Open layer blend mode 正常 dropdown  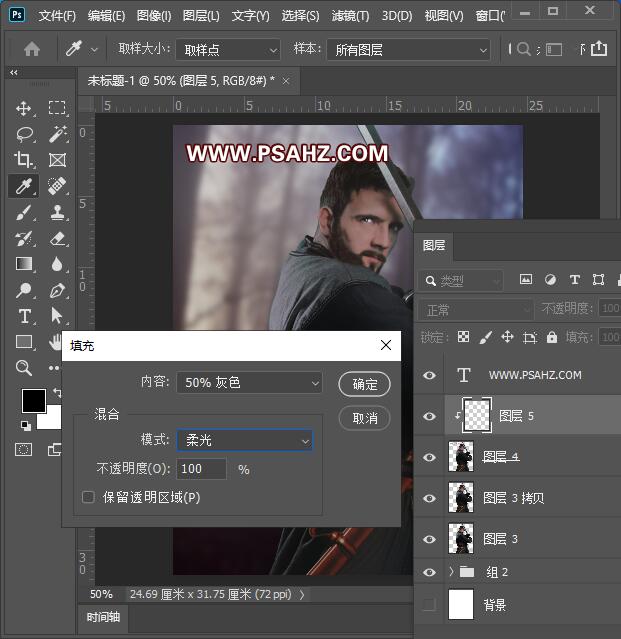475,310
